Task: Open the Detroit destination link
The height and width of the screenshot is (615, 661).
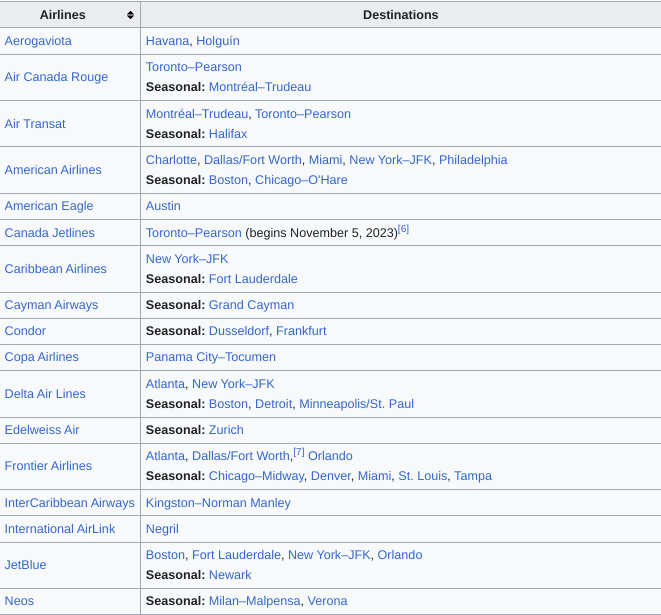Action: click(274, 404)
